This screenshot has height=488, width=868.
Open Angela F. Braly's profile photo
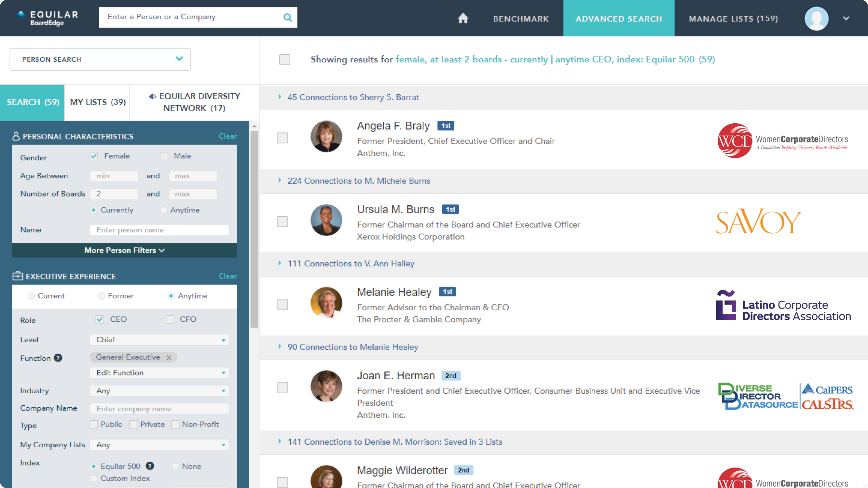tap(326, 137)
